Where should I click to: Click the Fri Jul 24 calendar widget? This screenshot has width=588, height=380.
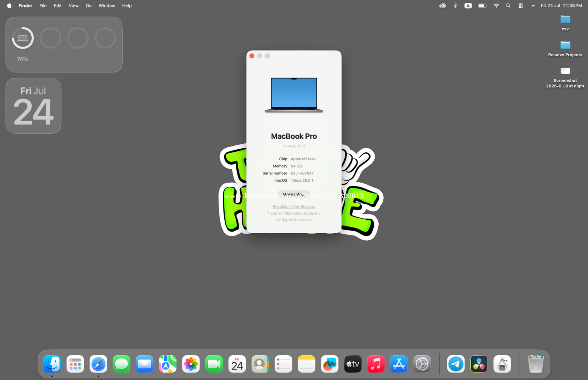[x=33, y=106]
